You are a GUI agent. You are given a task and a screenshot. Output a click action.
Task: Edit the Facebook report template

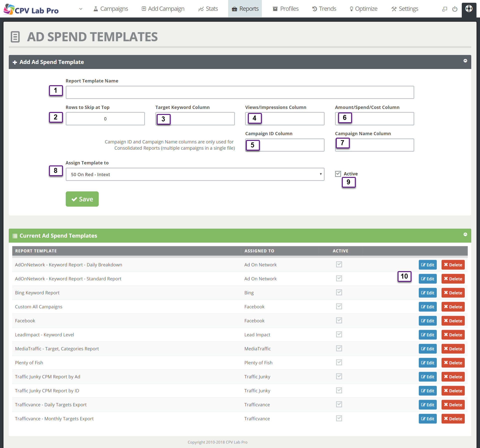[428, 321]
